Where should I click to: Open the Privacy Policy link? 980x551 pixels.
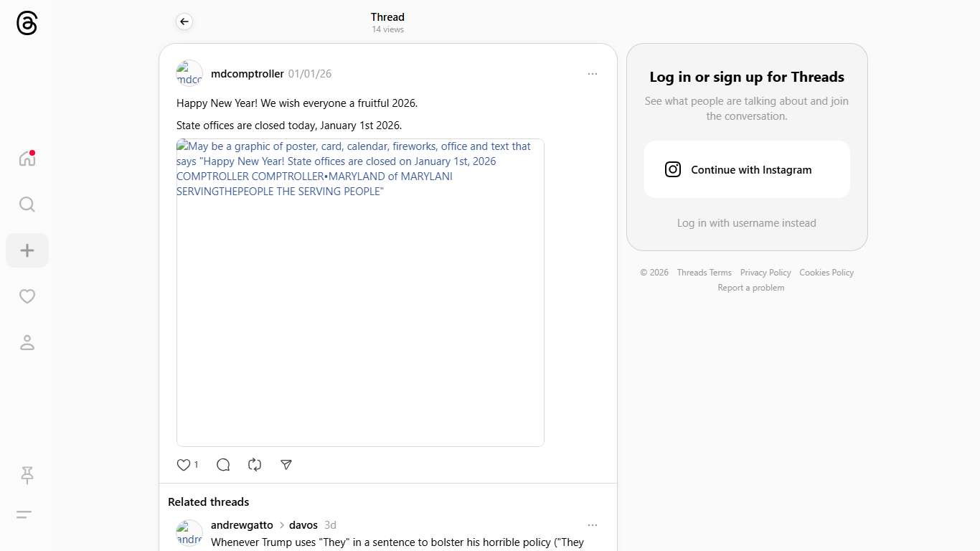(765, 273)
